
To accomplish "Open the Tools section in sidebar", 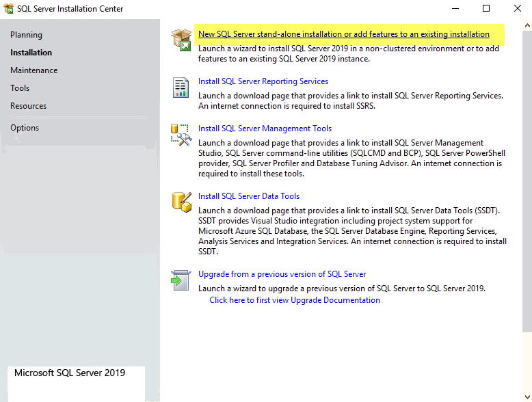I will tap(20, 88).
